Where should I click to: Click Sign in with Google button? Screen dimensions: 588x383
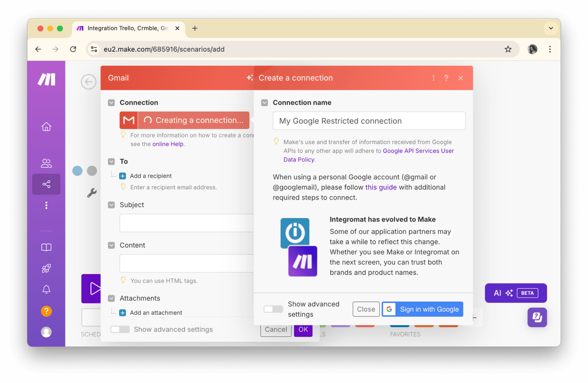tap(422, 309)
